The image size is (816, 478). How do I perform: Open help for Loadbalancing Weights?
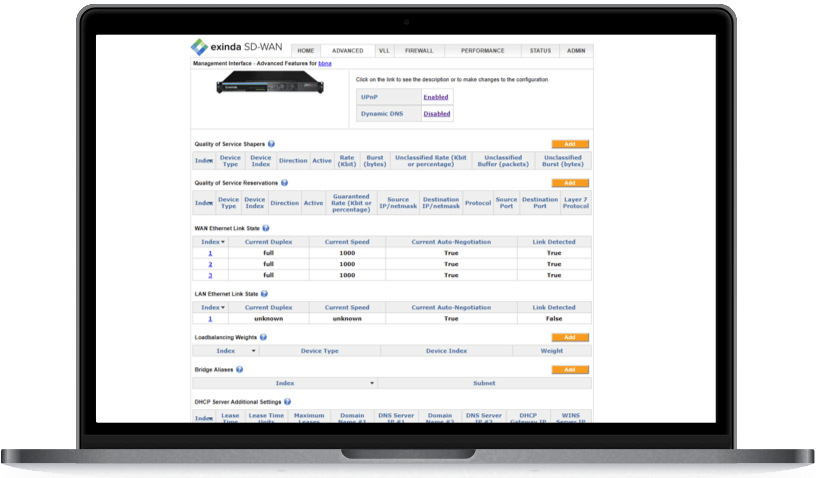[x=263, y=338]
